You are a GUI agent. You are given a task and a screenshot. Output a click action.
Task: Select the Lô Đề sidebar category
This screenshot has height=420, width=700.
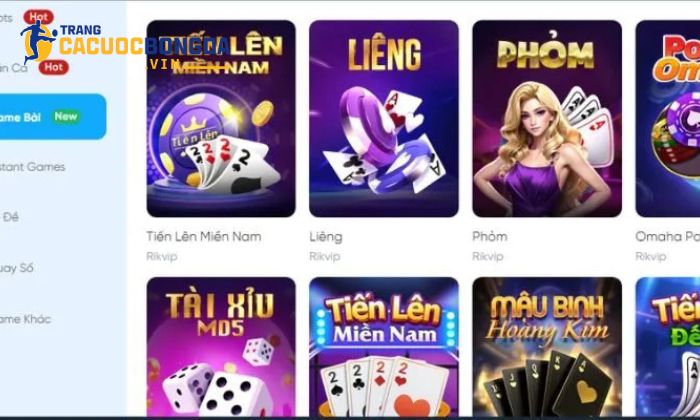(x=10, y=217)
